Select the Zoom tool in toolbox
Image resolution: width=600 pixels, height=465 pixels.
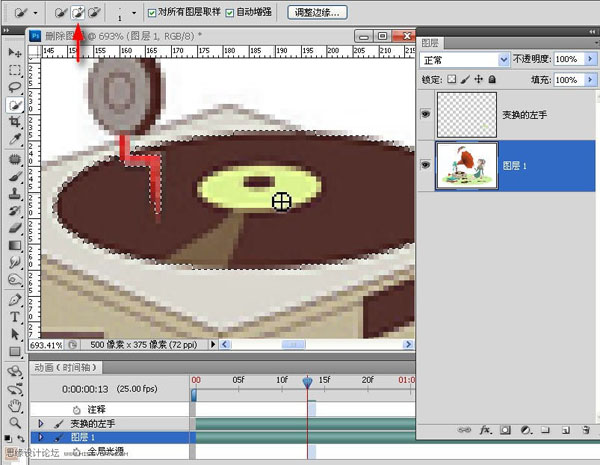pyautogui.click(x=15, y=423)
